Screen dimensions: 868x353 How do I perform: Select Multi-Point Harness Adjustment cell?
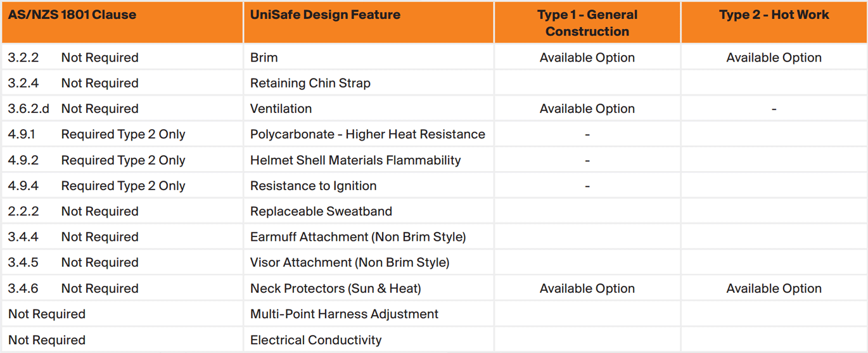click(369, 314)
